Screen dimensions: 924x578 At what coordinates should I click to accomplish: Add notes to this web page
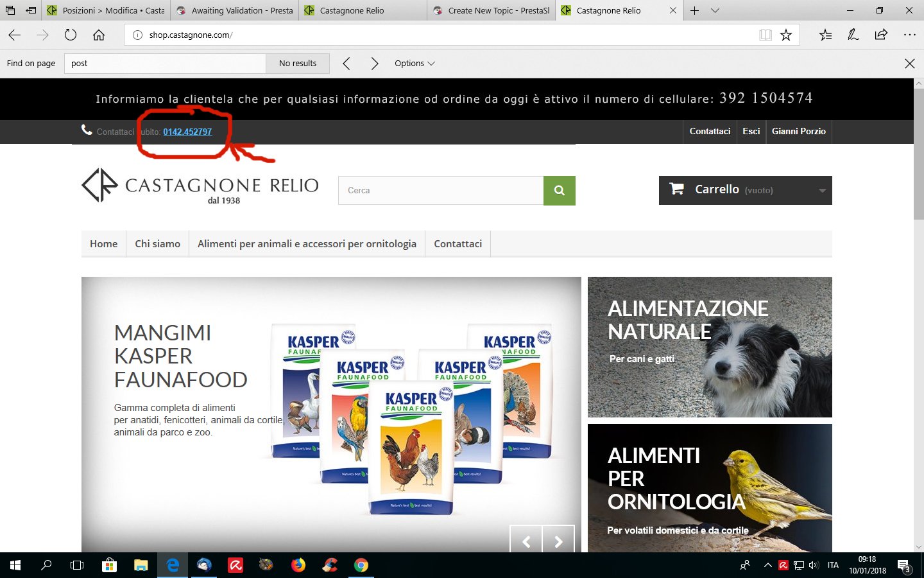click(853, 35)
